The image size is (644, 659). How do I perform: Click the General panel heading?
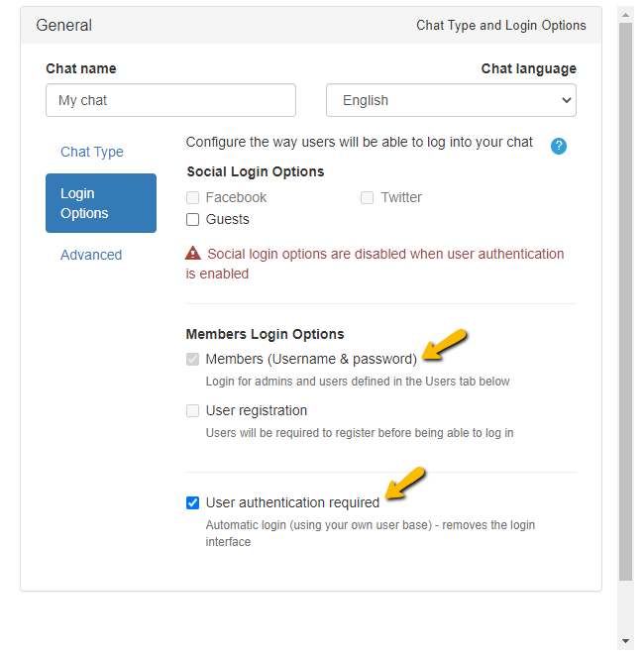(x=64, y=25)
